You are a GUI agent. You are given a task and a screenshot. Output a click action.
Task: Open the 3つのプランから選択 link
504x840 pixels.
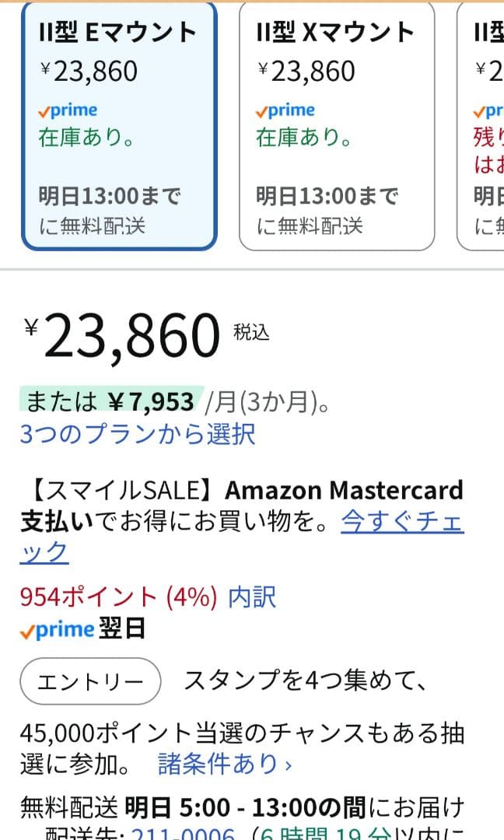(x=137, y=433)
